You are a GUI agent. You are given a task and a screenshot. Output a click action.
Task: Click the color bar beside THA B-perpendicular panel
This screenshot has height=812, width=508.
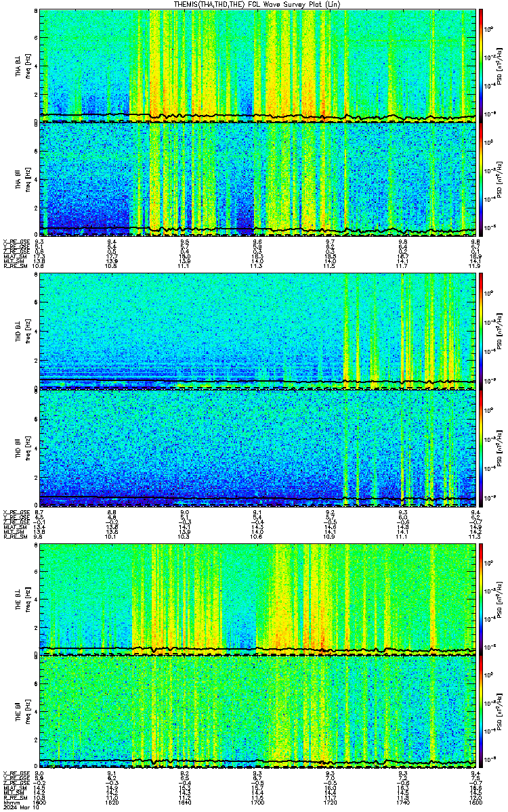pos(481,66)
